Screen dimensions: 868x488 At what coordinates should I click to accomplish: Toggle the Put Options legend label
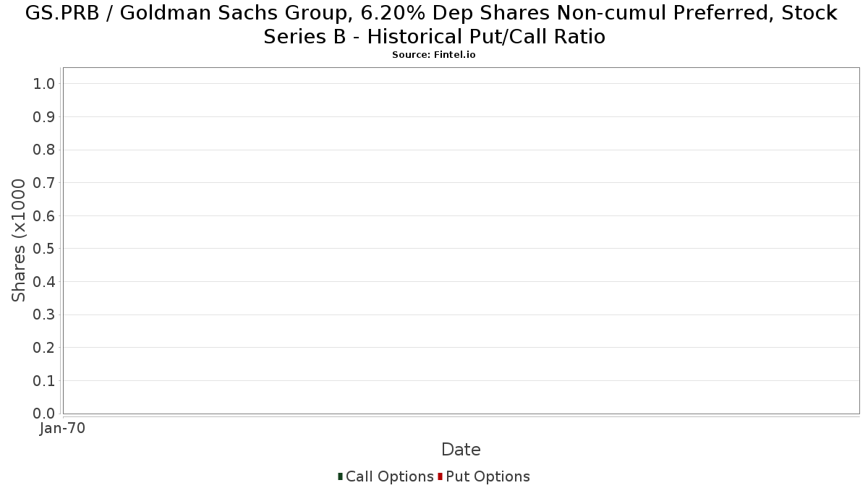click(x=488, y=476)
